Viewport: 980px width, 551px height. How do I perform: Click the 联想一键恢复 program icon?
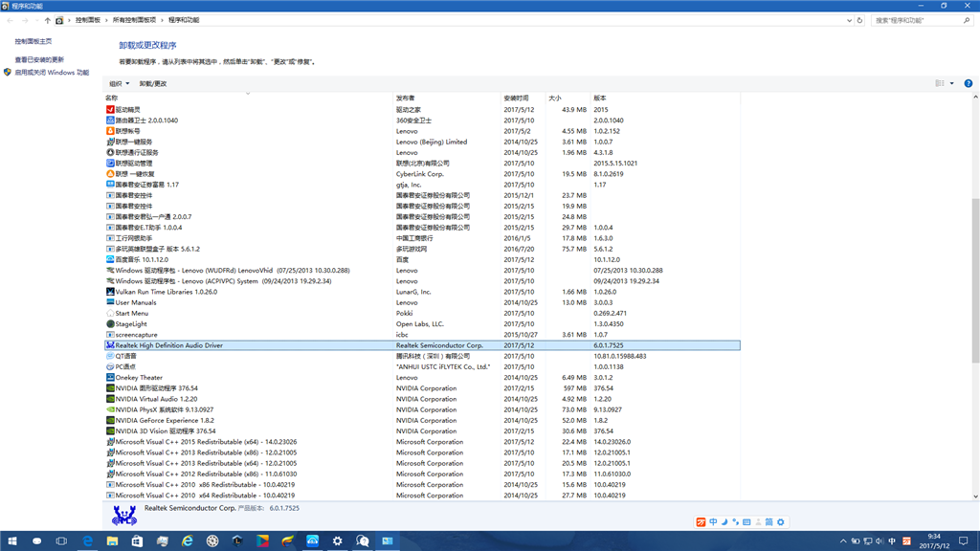click(110, 174)
